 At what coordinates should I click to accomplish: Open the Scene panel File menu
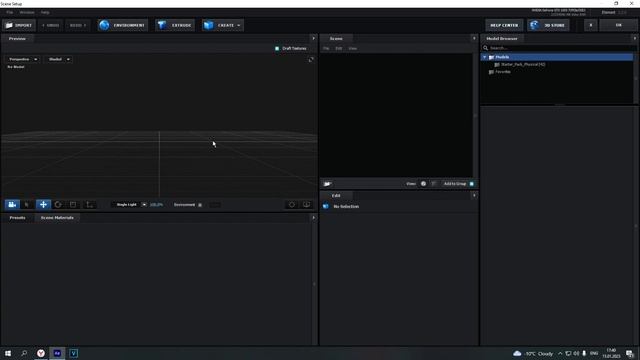[326, 49]
